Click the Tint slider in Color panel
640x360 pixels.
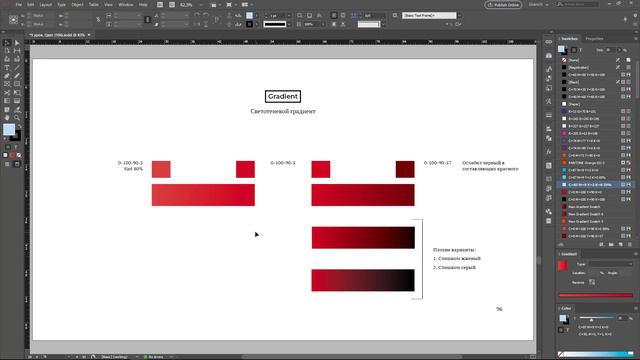pyautogui.click(x=597, y=318)
